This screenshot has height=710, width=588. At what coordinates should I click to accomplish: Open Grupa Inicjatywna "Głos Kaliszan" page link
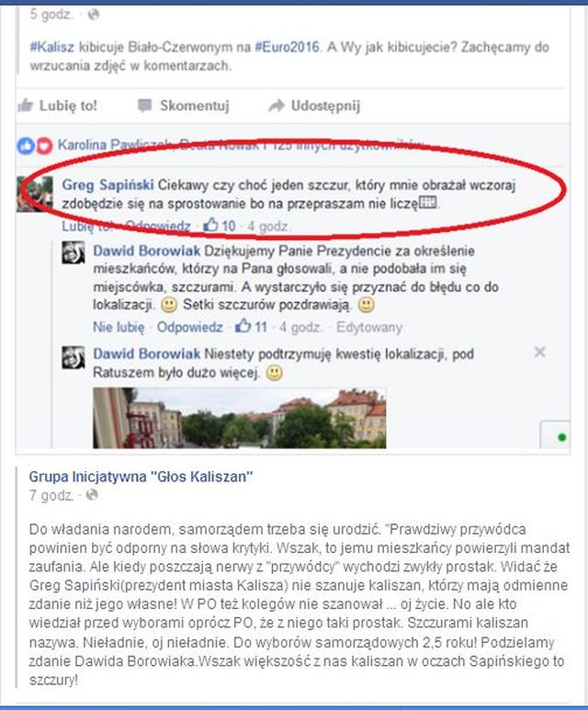click(141, 477)
